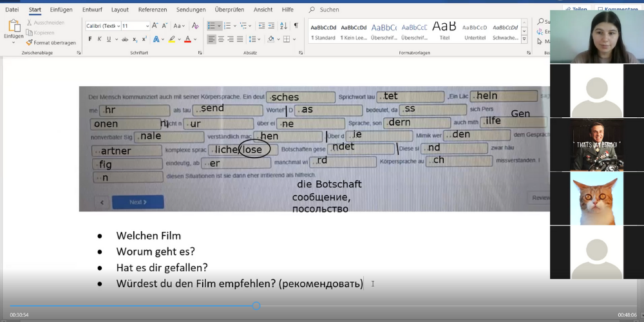Toggle italic formatting (K button)
The height and width of the screenshot is (322, 644).
coord(99,39)
